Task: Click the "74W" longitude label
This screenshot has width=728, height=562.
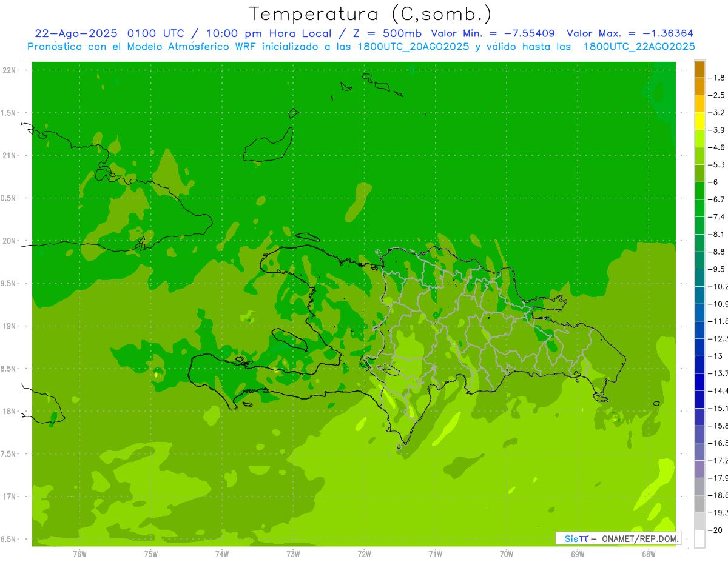Action: [x=222, y=554]
